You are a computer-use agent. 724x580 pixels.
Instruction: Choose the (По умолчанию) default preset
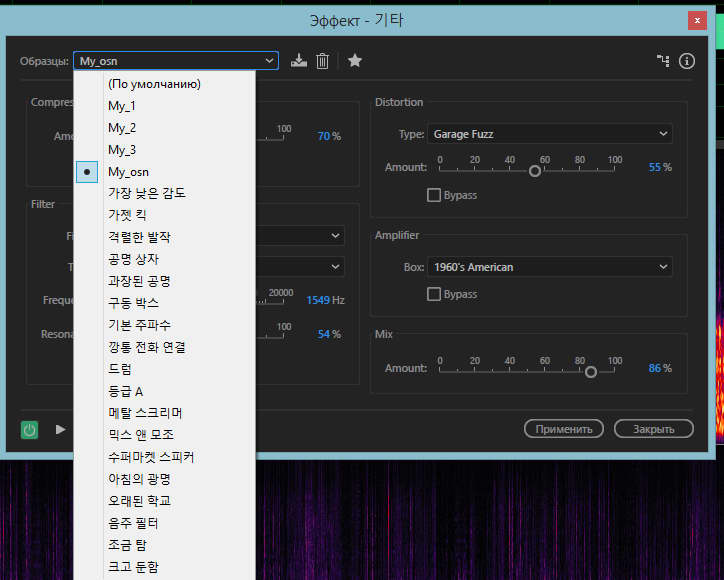pos(154,84)
